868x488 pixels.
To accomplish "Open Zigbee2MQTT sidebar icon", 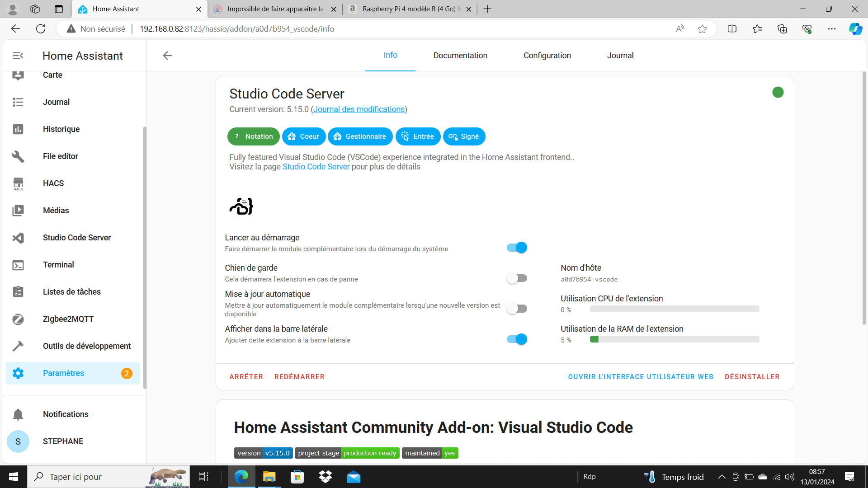I will 18,319.
